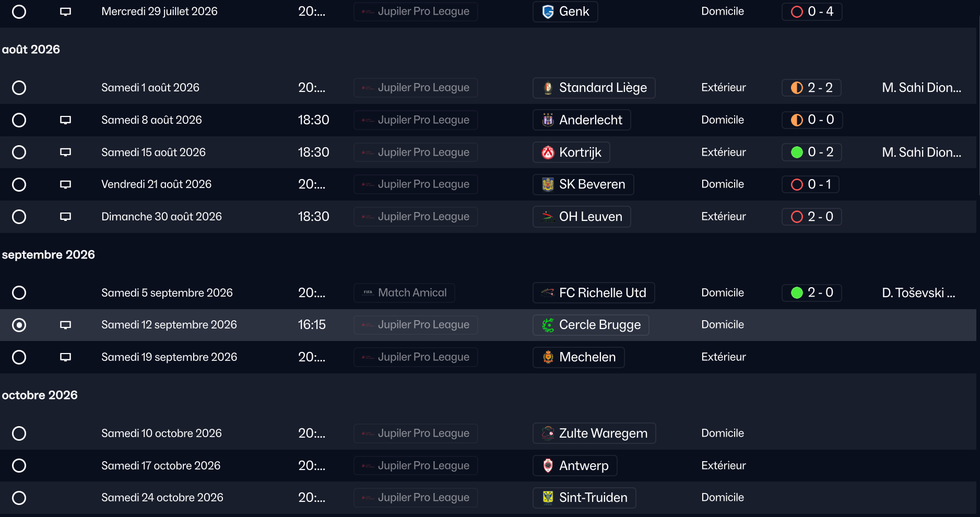The image size is (980, 517).
Task: Click the Antwerp club crest icon
Action: (x=548, y=466)
